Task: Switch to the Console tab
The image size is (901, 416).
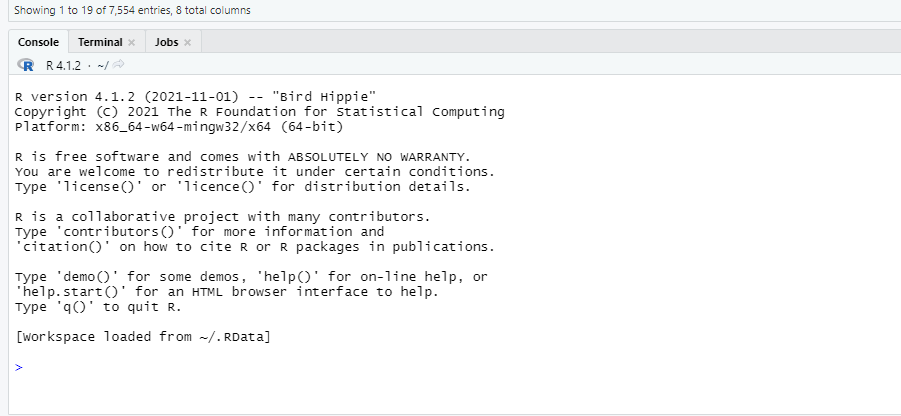Action: 38,42
